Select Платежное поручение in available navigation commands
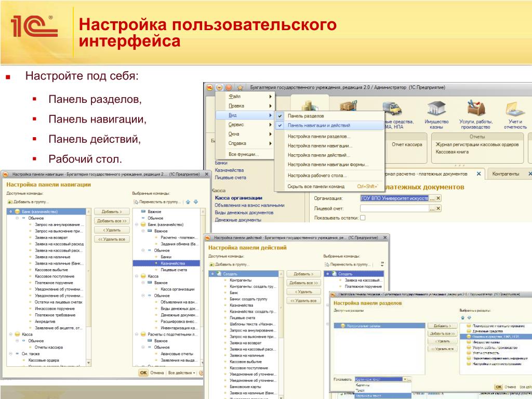Image resolution: width=532 pixels, height=399 pixels. tap(54, 283)
